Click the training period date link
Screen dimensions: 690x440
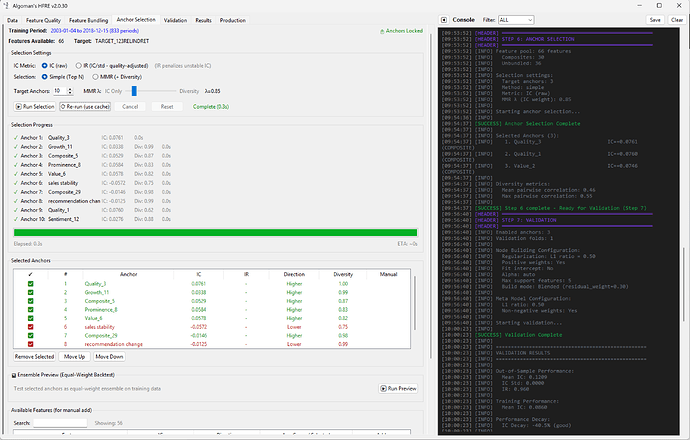[95, 31]
